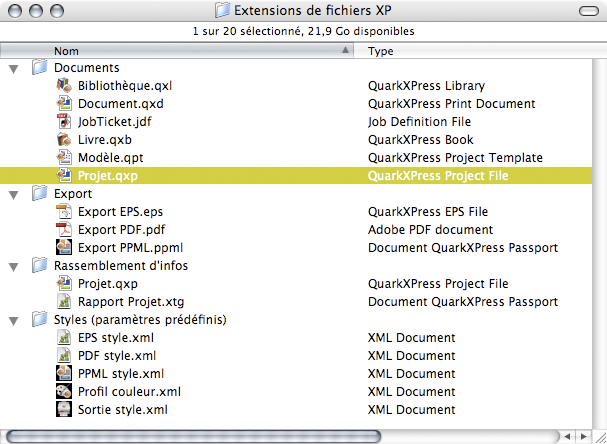
Task: Click the Rassemblement d'infos folder name
Action: (121, 266)
